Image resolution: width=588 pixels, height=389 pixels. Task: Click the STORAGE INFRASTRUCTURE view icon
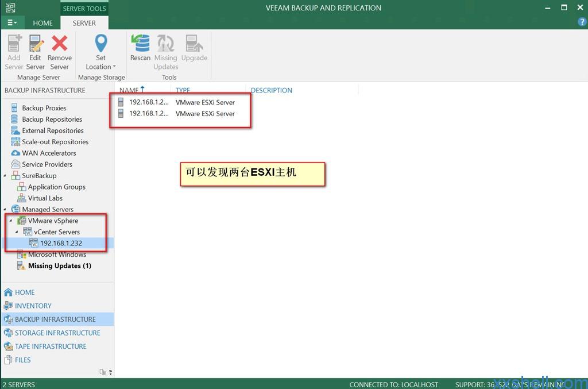tap(8, 333)
